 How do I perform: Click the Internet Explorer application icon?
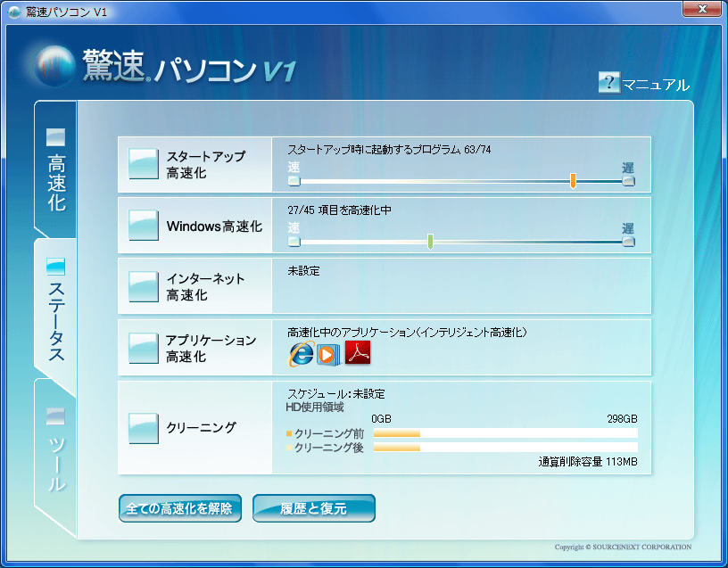click(x=302, y=354)
